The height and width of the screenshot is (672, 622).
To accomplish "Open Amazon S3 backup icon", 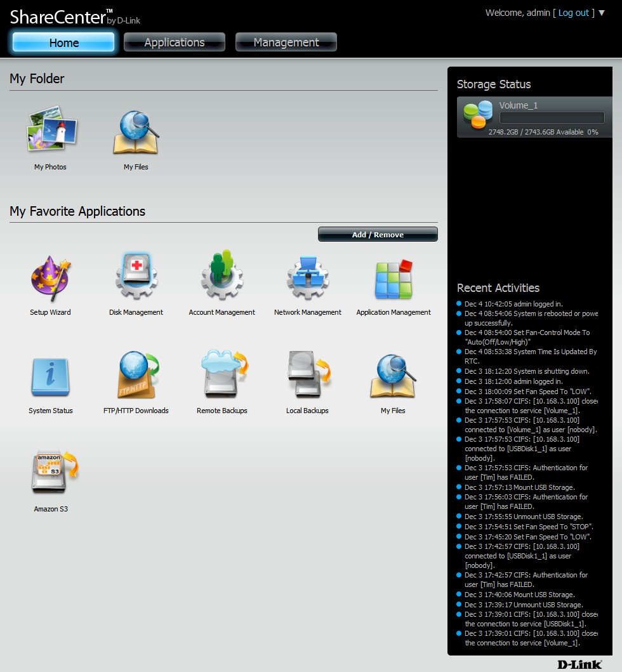I will [x=55, y=472].
